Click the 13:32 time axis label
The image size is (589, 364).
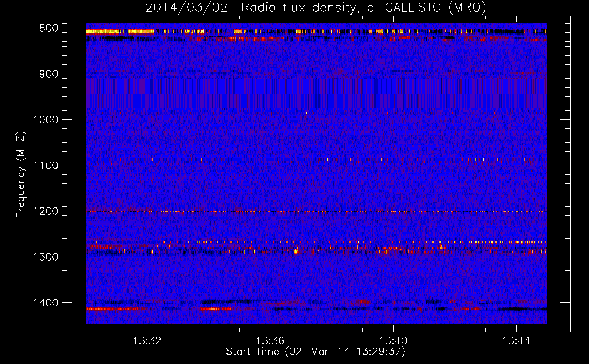[147, 341]
